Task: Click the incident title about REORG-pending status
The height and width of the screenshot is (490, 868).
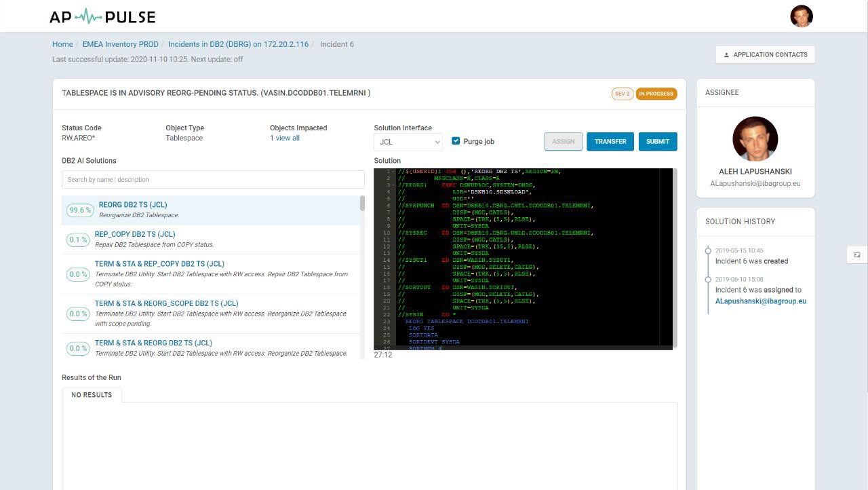Action: coord(216,93)
